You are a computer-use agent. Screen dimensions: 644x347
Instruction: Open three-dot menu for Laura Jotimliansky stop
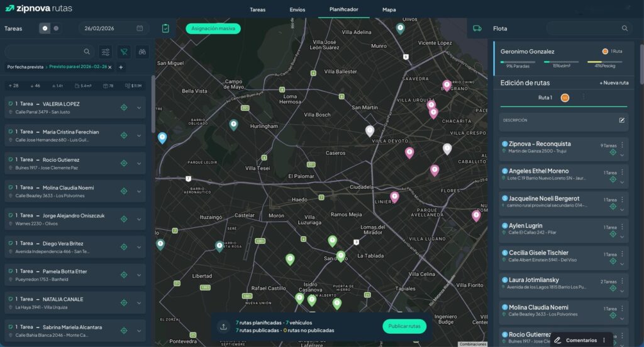(622, 281)
